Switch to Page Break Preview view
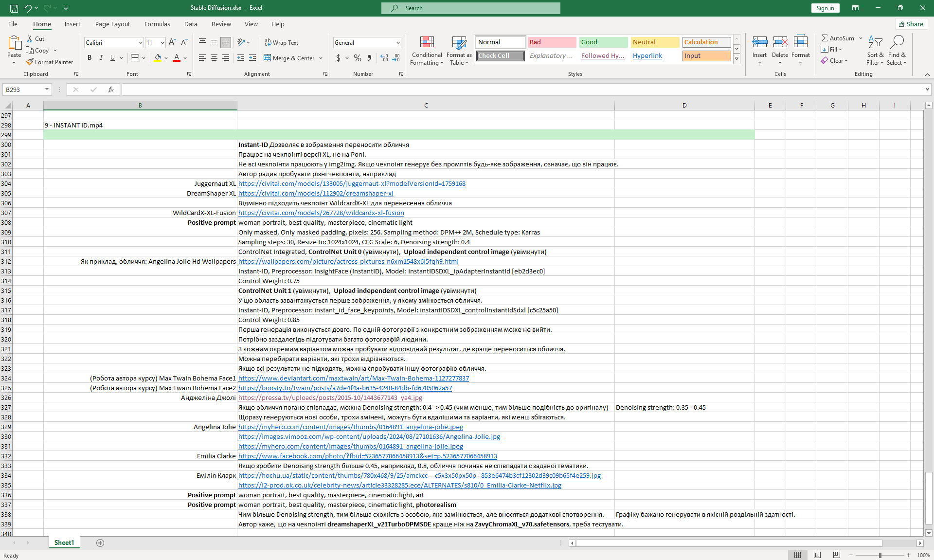This screenshot has width=934, height=560. 836,555
